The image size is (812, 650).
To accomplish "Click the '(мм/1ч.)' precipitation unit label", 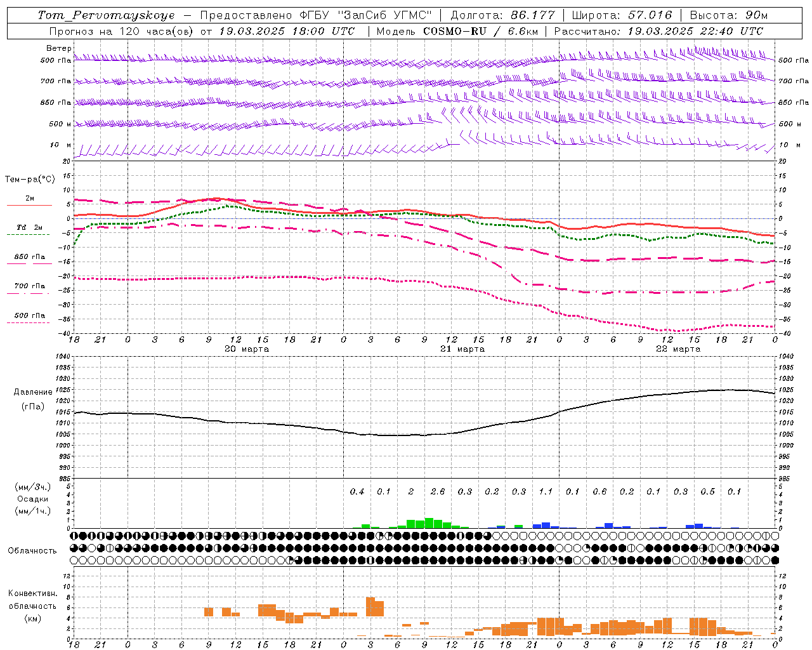I will 32,511.
